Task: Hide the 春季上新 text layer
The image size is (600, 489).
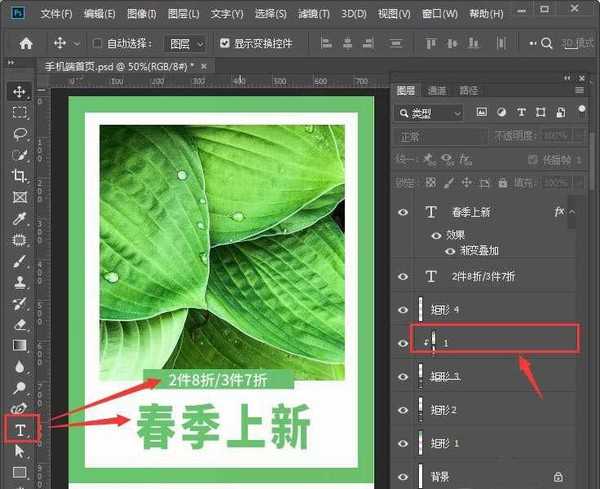Action: click(x=403, y=212)
